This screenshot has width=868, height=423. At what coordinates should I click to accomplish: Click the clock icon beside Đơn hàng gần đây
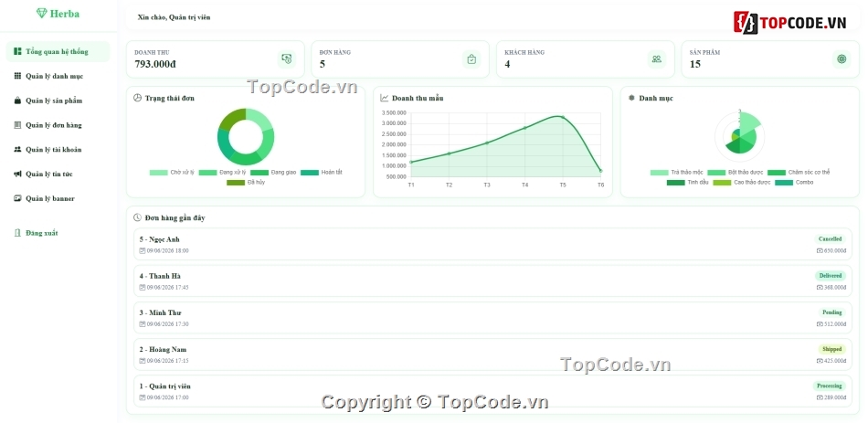[x=137, y=217]
